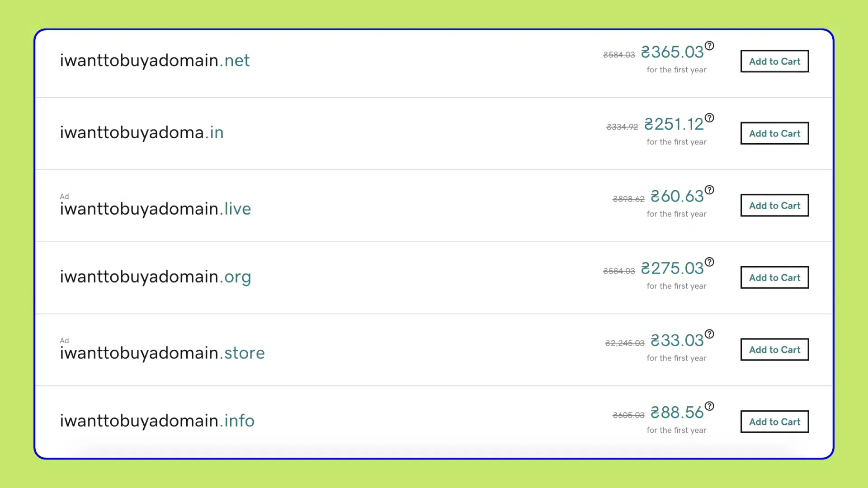Click the iwanttobuyadomain.info domain name
Viewport: 868px width, 488px height.
(157, 421)
